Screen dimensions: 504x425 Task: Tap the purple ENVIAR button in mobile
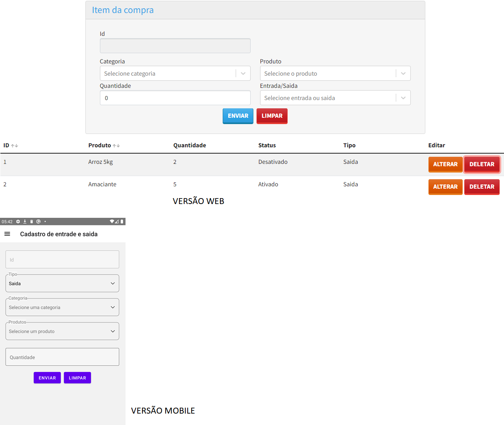pos(47,378)
